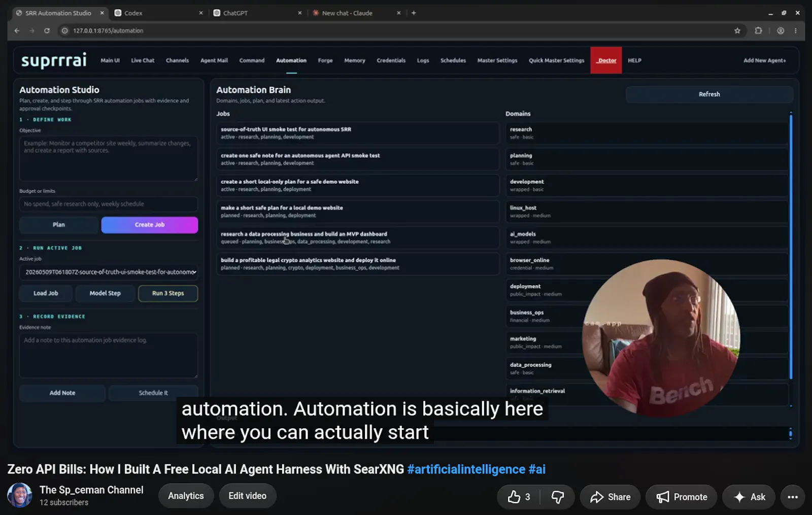The image size is (812, 515).
Task: Switch to the ChatGPT browser tab
Action: pyautogui.click(x=256, y=13)
